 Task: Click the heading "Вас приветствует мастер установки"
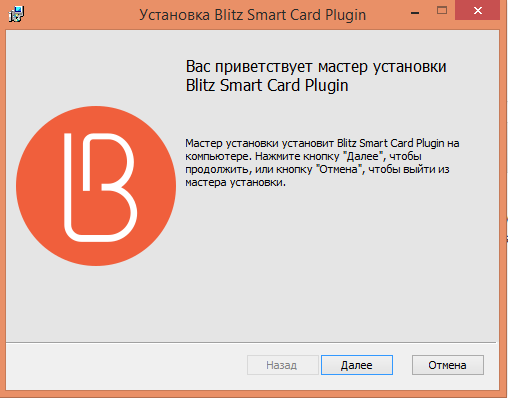click(x=316, y=66)
